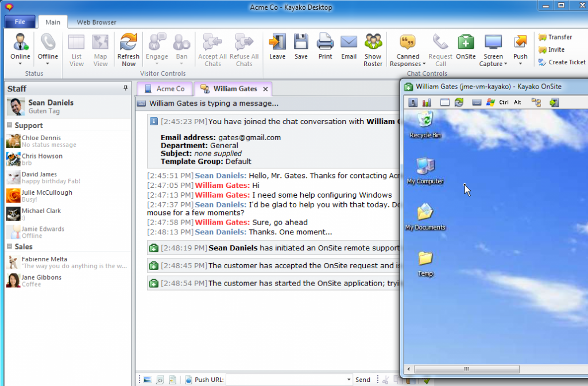Switch to the Acme Co tab

(x=165, y=88)
